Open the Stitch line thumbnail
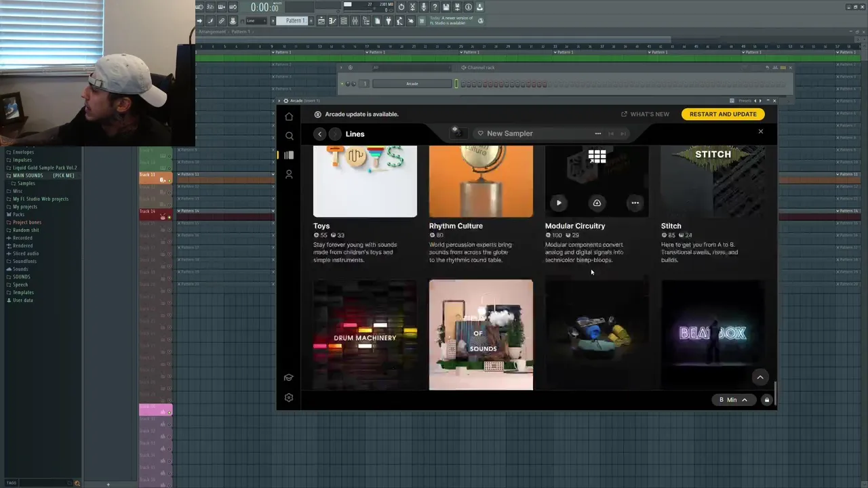The image size is (868, 488). [713, 181]
